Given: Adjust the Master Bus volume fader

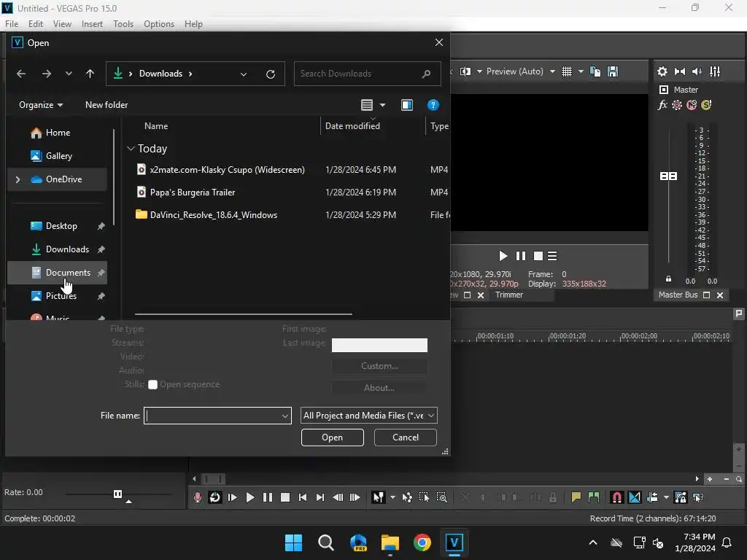Looking at the screenshot, I should coord(668,176).
